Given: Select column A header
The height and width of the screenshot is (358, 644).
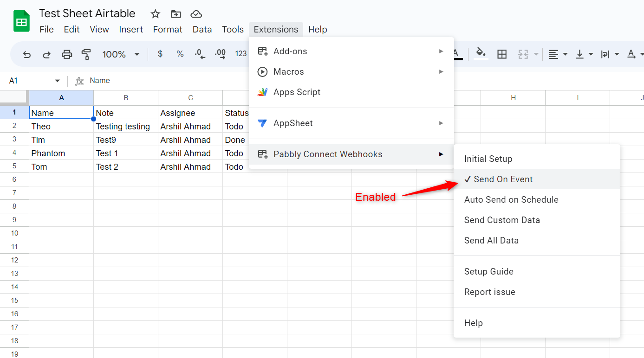Looking at the screenshot, I should [61, 98].
